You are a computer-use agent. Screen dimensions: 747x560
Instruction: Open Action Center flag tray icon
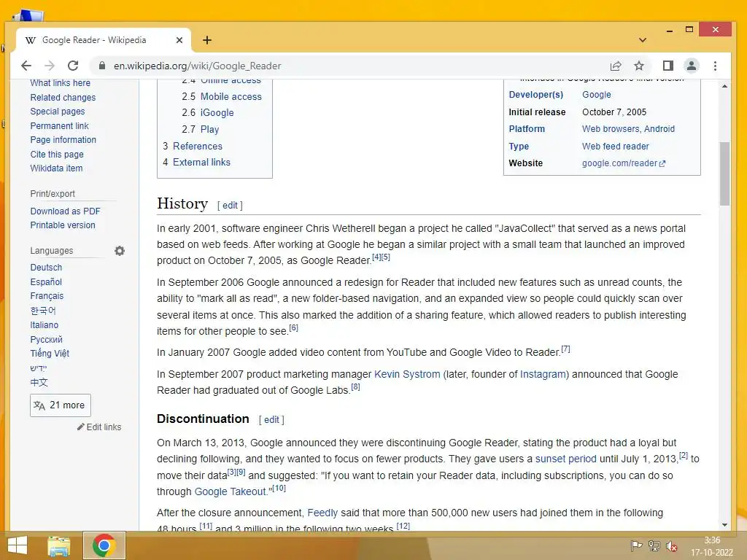[636, 545]
